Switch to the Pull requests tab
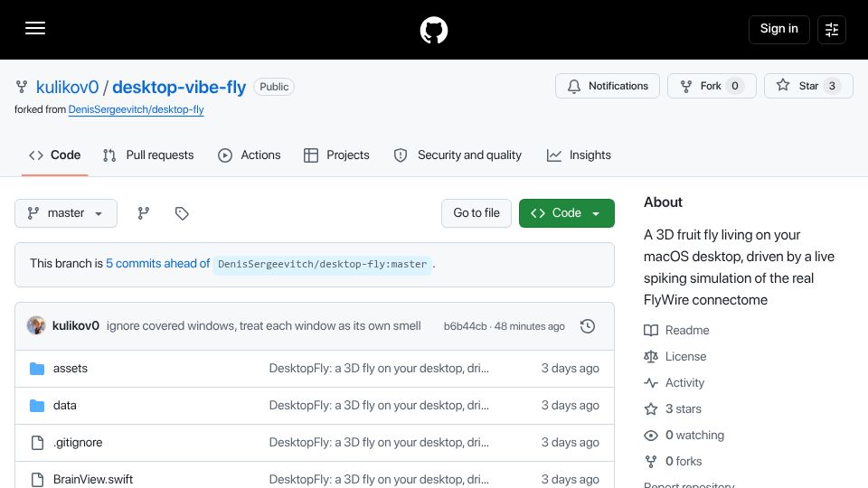The height and width of the screenshot is (488, 868). tap(148, 155)
